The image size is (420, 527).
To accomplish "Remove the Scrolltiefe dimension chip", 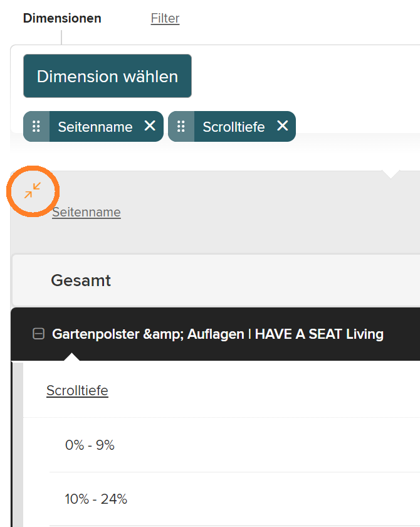I will point(282,126).
